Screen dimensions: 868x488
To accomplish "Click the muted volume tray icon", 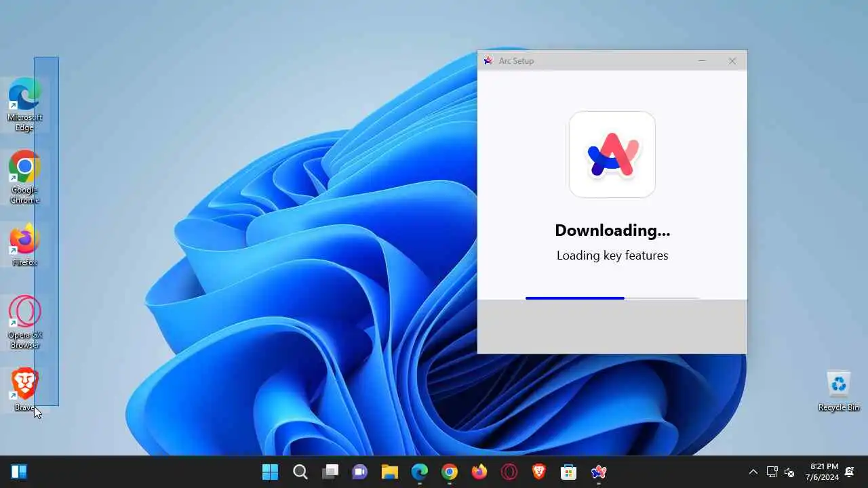I will [x=789, y=472].
